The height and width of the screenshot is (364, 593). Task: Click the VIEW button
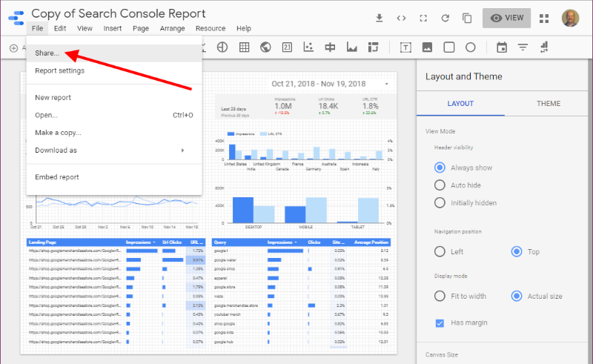coord(506,18)
